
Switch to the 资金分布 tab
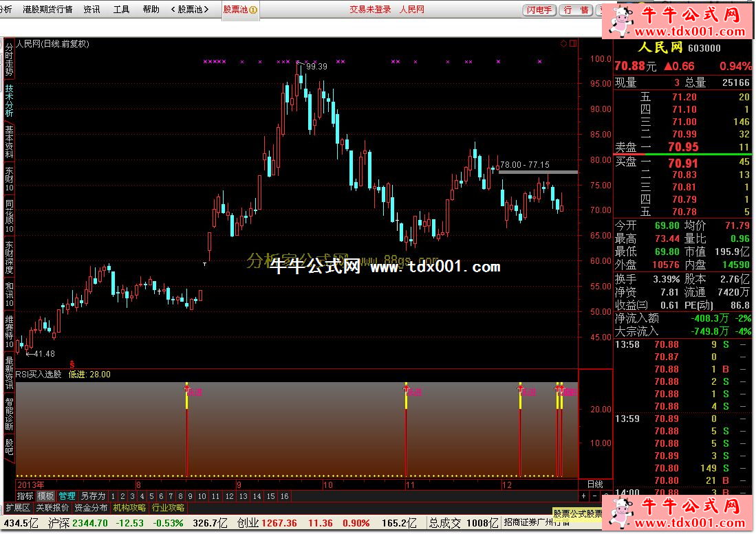point(91,508)
